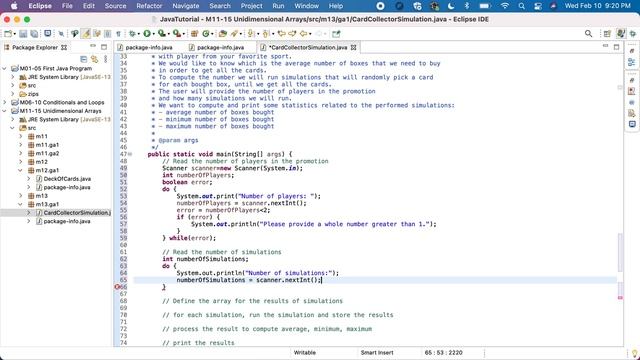The image size is (640, 360).
Task: Collapse All in Package Explorer
Action: (84, 59)
